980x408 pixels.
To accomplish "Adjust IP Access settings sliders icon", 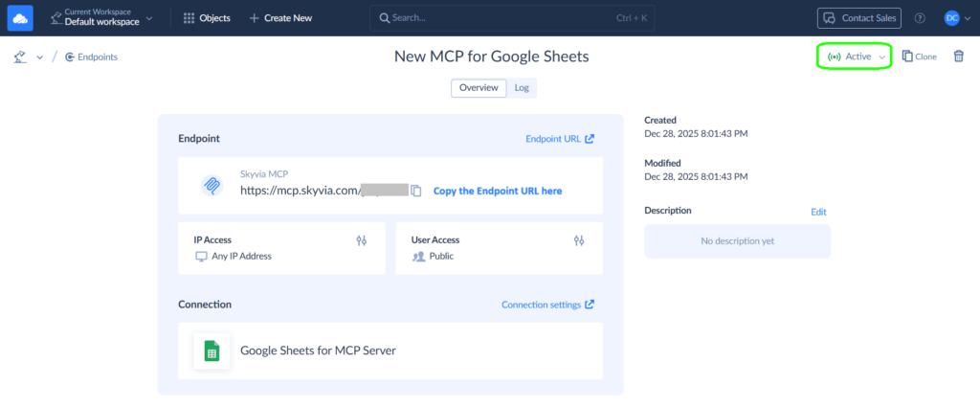I will [x=361, y=240].
